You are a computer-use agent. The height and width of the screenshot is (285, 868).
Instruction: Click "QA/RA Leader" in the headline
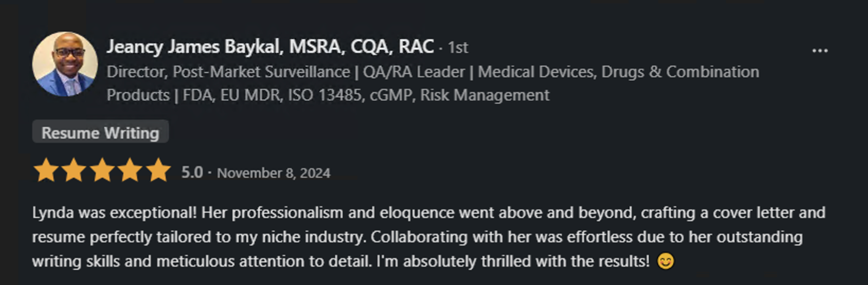pyautogui.click(x=414, y=72)
